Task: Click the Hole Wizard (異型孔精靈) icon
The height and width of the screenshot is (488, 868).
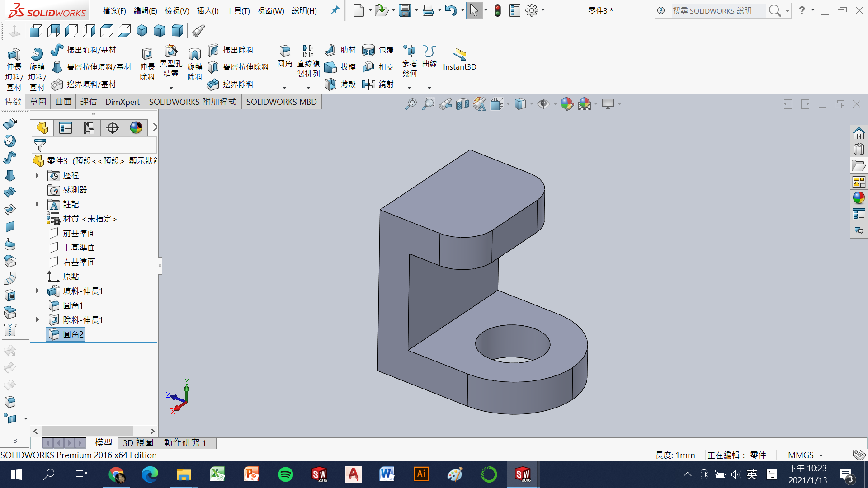Action: tap(171, 51)
